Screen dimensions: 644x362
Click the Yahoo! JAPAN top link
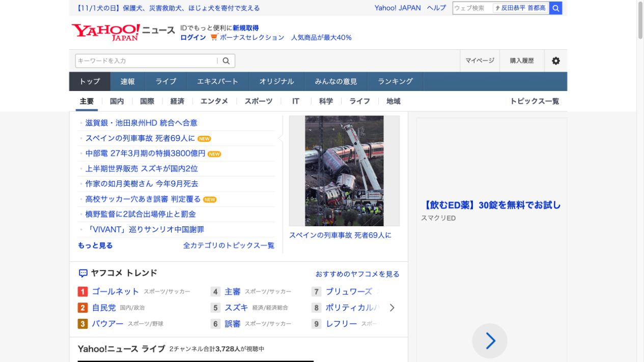click(x=398, y=8)
